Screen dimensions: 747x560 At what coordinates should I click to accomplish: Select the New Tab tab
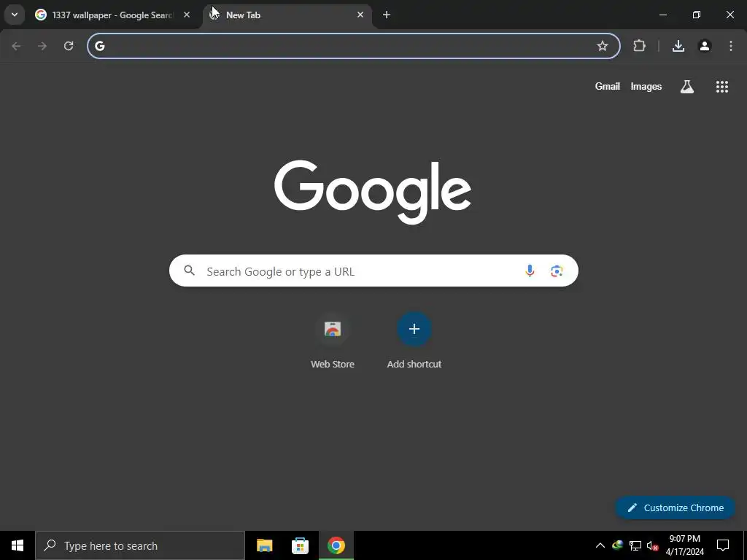click(287, 15)
